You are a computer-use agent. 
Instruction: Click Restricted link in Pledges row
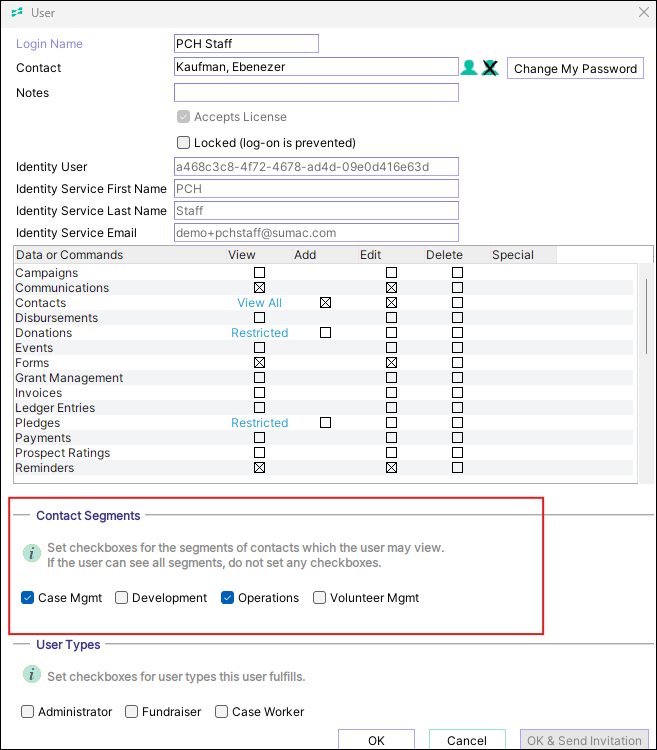[260, 423]
